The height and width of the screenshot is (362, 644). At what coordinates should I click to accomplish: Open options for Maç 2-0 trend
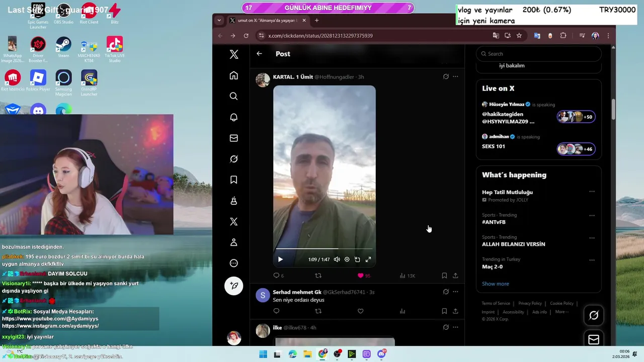coord(592,260)
